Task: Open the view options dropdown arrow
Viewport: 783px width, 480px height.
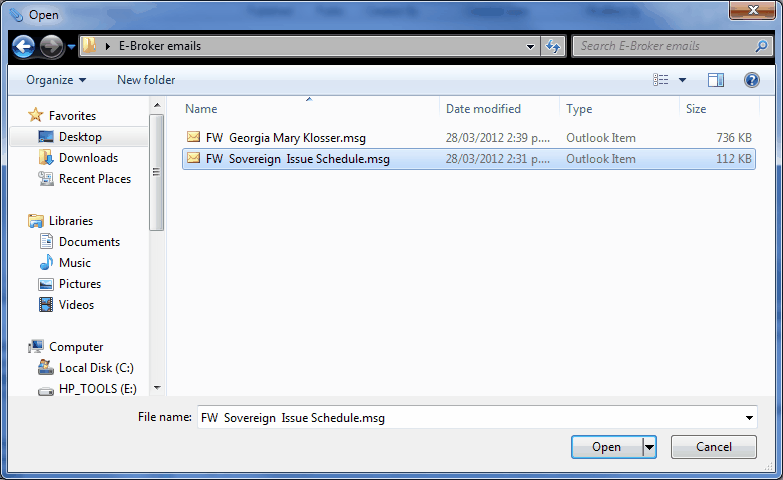Action: (x=682, y=80)
